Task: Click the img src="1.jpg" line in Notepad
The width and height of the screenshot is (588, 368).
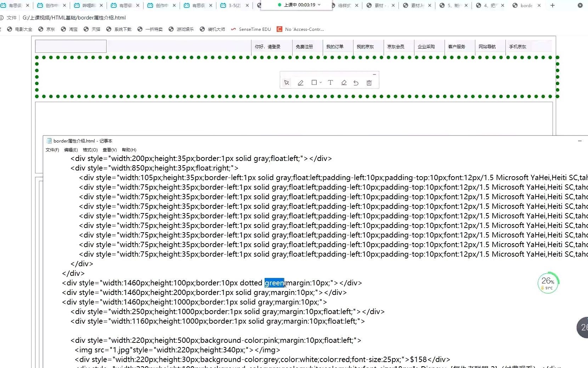Action: (x=177, y=350)
